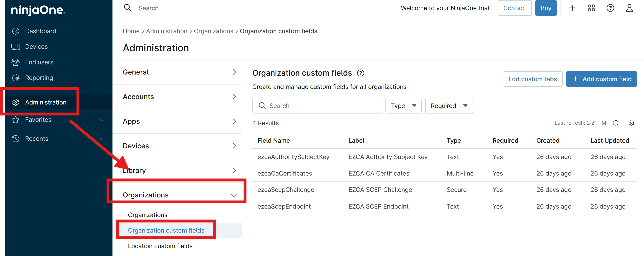Click the plus add icon in header

[572, 8]
